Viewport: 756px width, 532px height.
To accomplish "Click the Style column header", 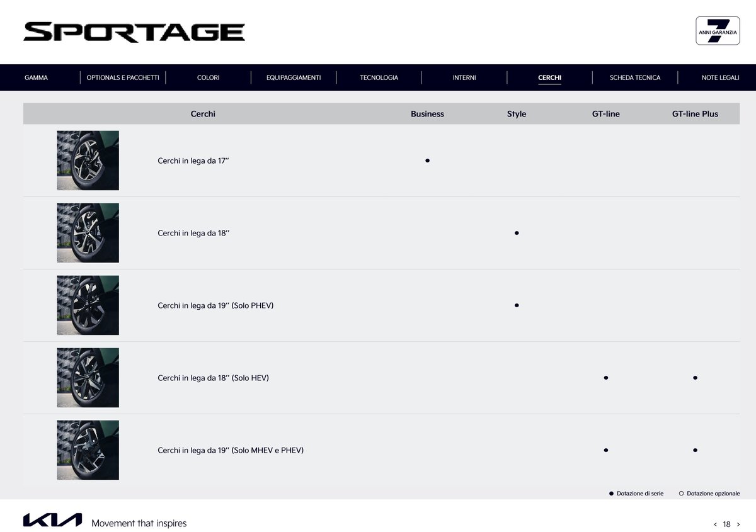I will [x=517, y=114].
